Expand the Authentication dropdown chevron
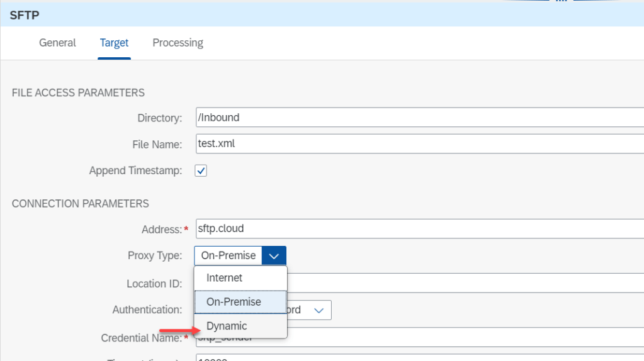Screen dimensions: 644x361 pos(319,310)
